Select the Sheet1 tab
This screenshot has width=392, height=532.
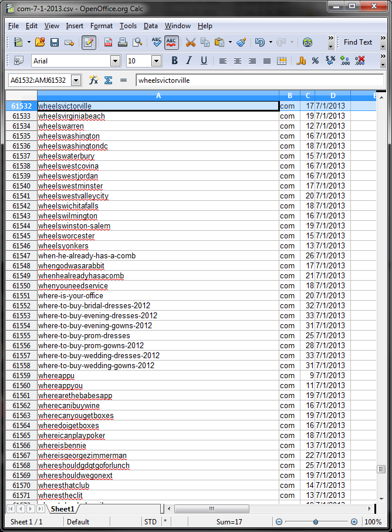(62, 509)
